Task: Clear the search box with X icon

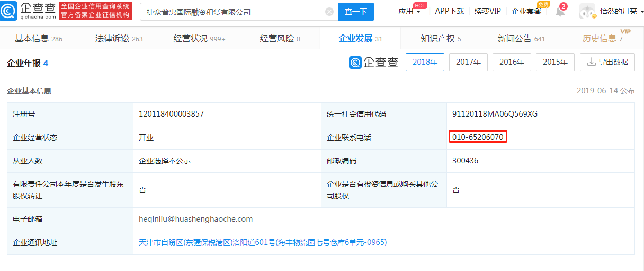Action: tap(329, 12)
